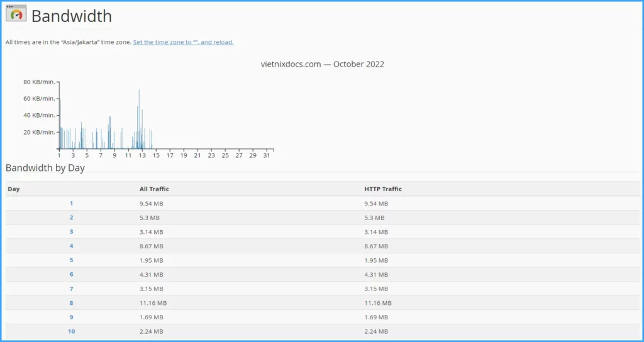Click the chart title 'vietnixdocs.com — October 2022'
644x342 pixels.
pyautogui.click(x=322, y=64)
